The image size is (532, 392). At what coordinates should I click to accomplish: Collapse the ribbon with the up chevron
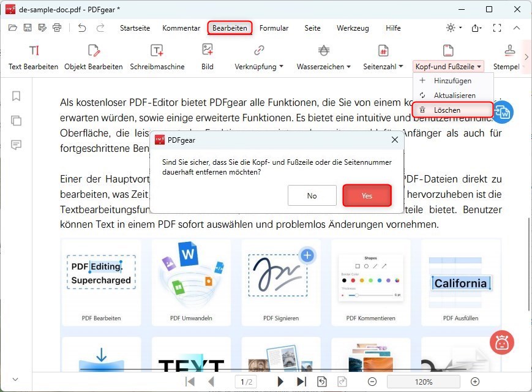[517, 28]
